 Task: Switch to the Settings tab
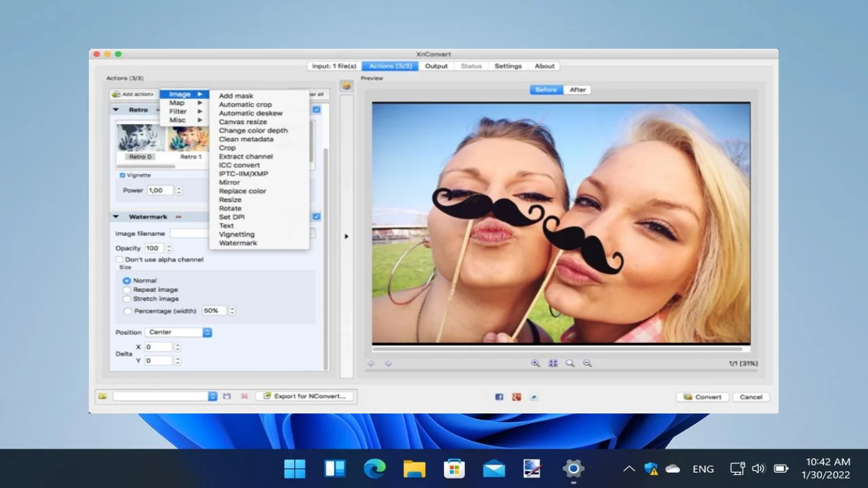click(x=508, y=66)
